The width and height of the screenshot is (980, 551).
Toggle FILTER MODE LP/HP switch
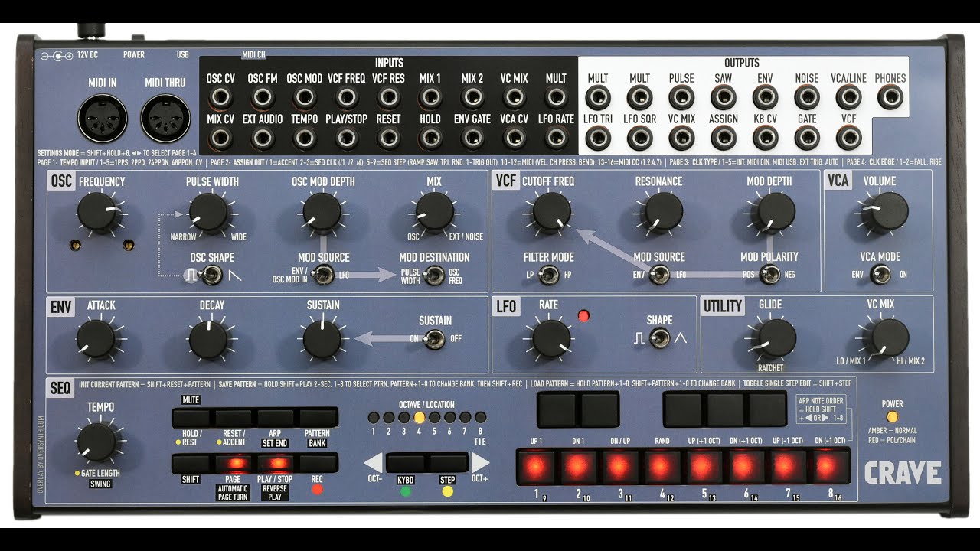click(x=548, y=275)
